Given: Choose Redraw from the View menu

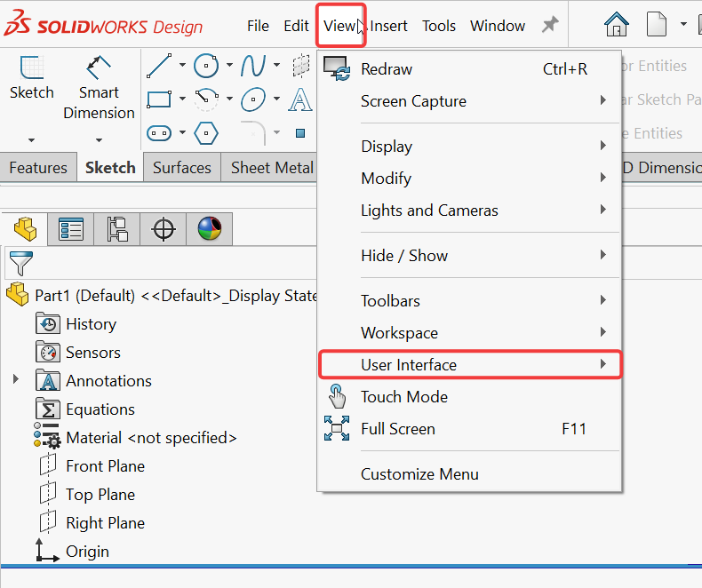Looking at the screenshot, I should tap(469, 69).
